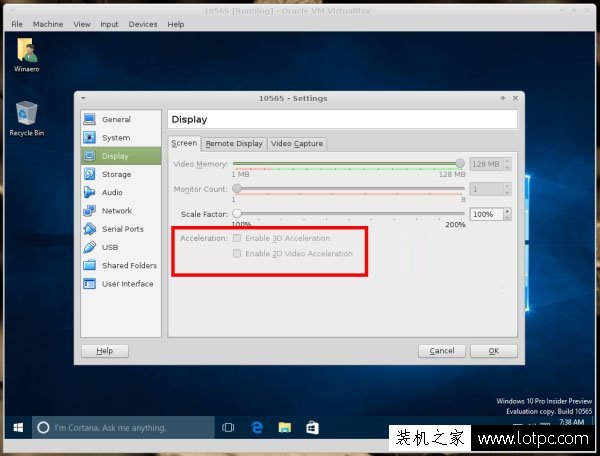The height and width of the screenshot is (456, 600).
Task: Select the Display monitor icon in sidebar
Action: click(x=90, y=156)
